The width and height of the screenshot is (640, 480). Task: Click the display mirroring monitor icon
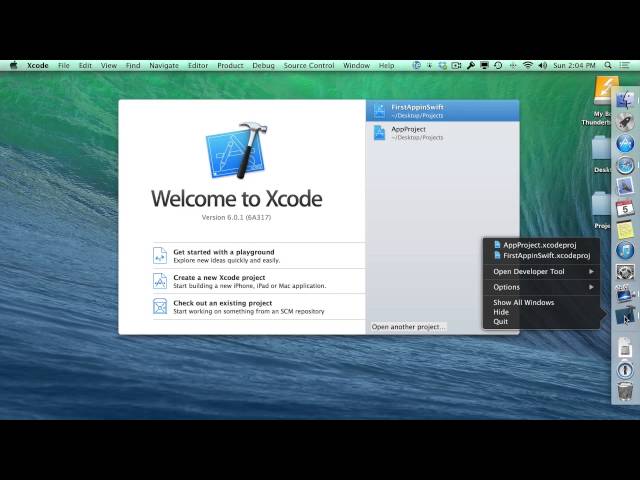tap(484, 65)
